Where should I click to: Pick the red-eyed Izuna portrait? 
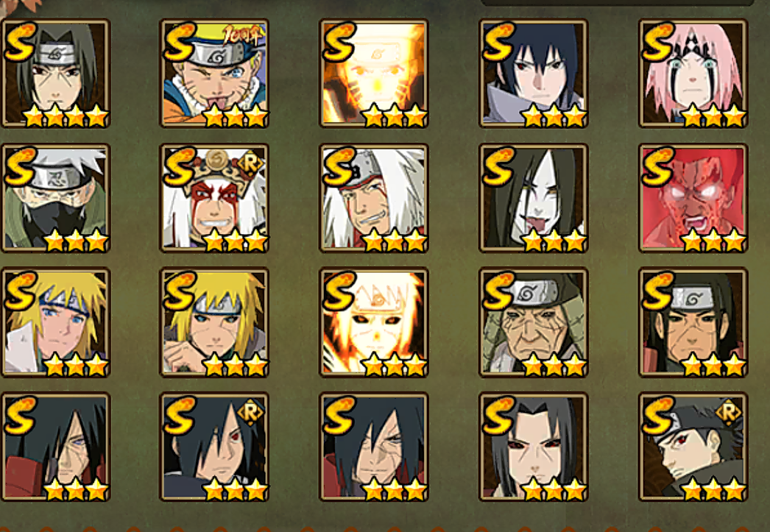click(x=533, y=447)
